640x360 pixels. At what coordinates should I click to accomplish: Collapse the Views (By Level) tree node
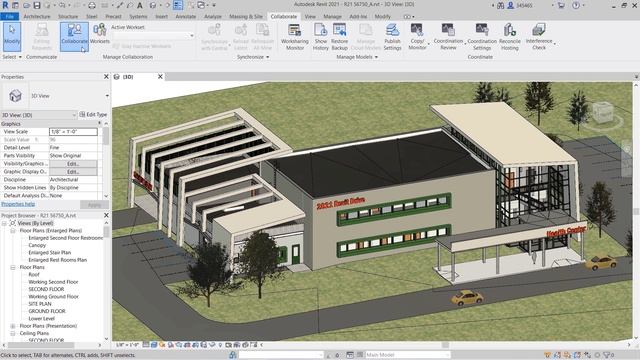click(4, 223)
